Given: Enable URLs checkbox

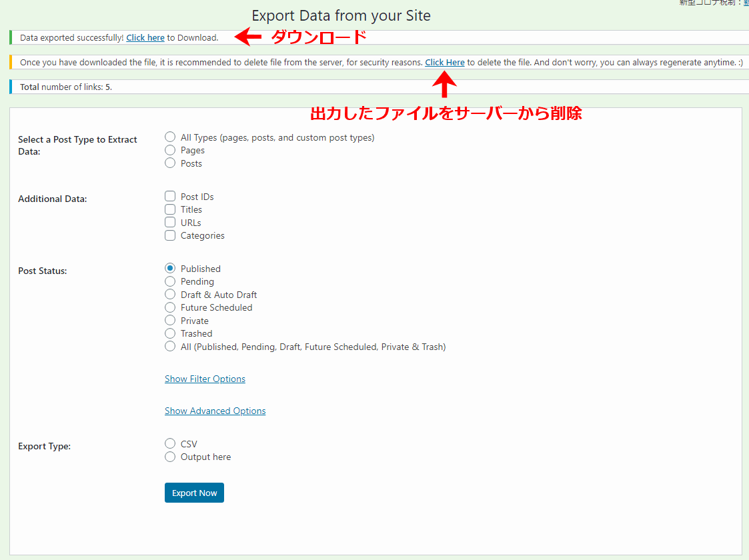Looking at the screenshot, I should click(x=170, y=222).
